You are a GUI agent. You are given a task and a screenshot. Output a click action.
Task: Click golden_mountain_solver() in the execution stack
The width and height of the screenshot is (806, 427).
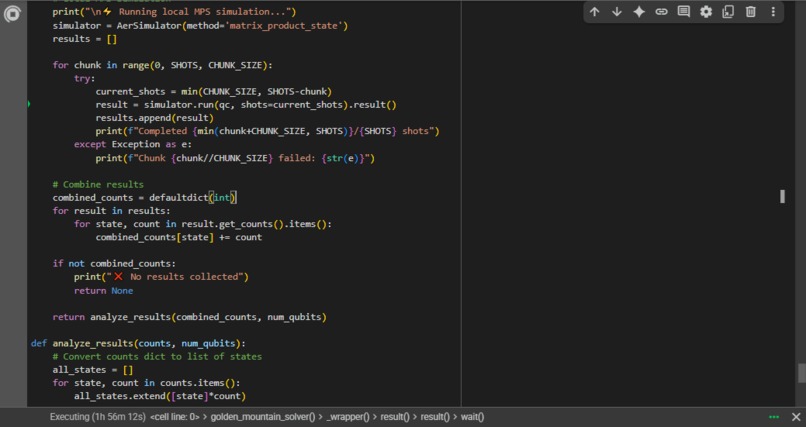263,417
